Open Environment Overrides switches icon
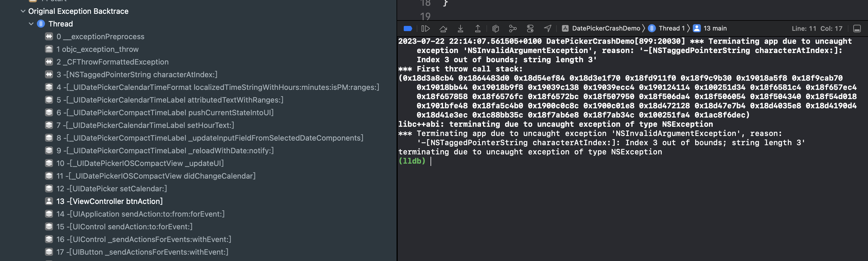The width and height of the screenshot is (868, 261). (x=530, y=29)
